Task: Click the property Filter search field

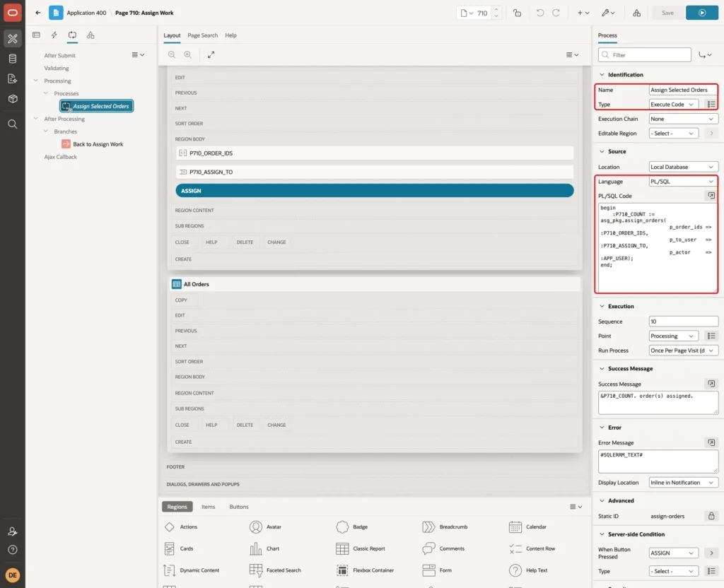Action: pos(645,55)
